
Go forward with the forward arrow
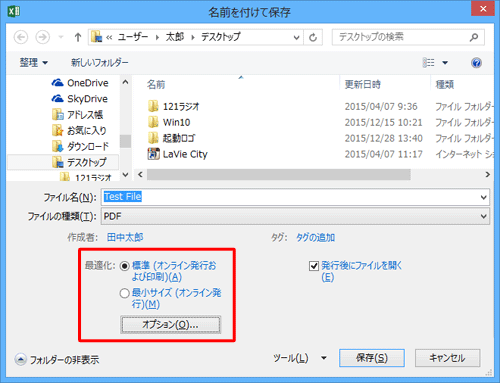click(43, 37)
